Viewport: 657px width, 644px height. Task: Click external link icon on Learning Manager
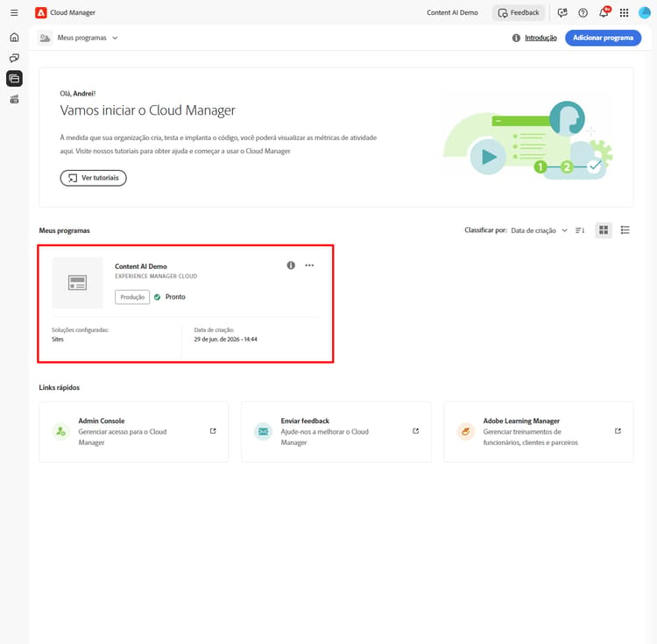click(618, 431)
